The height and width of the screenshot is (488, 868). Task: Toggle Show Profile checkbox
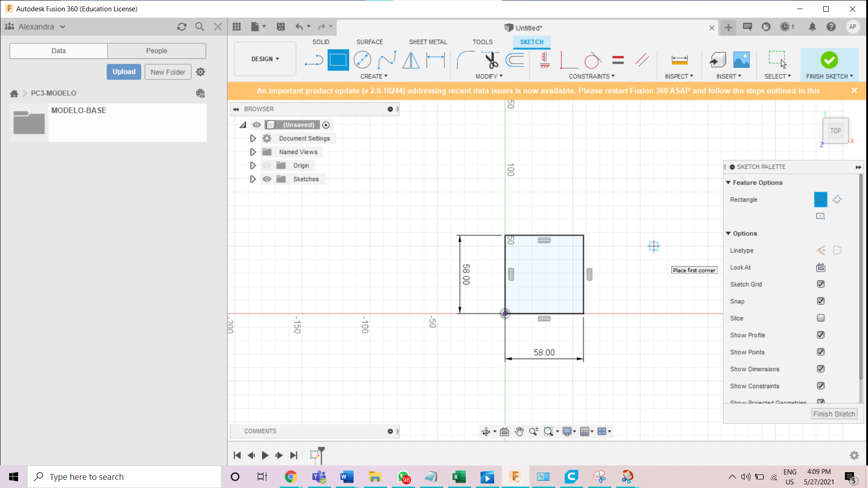pyautogui.click(x=821, y=335)
